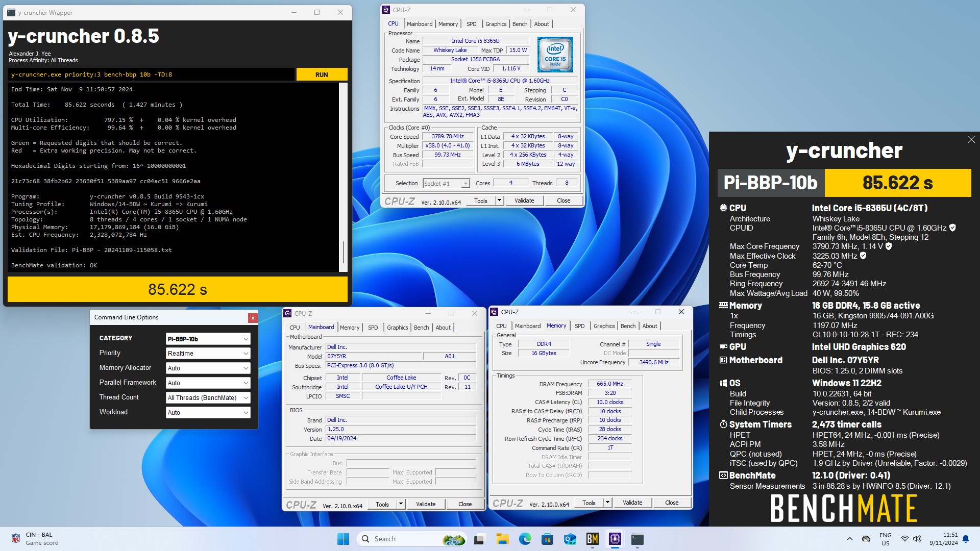Close the BenchMate y-cruncher result panel
Image resolution: width=980 pixels, height=551 pixels.
tap(971, 140)
